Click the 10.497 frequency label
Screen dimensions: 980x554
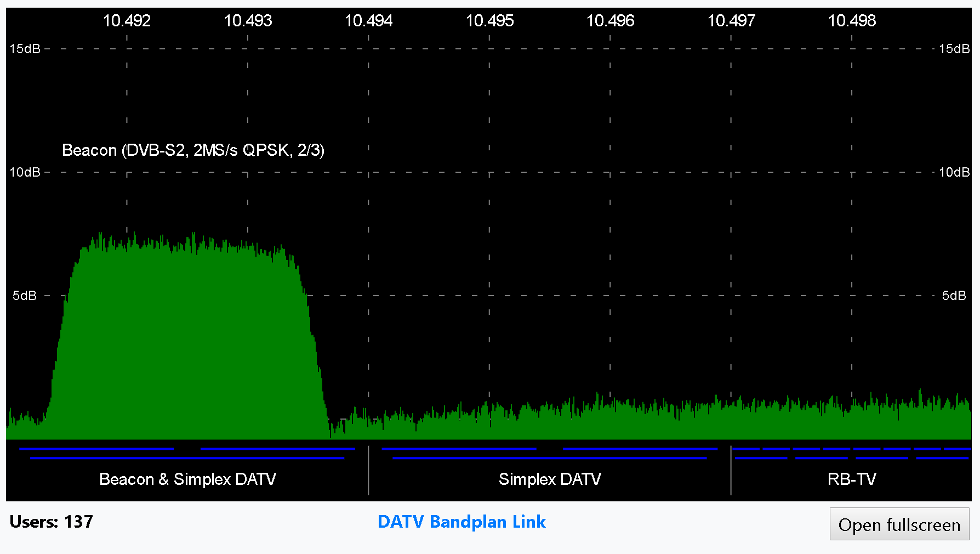click(x=731, y=21)
